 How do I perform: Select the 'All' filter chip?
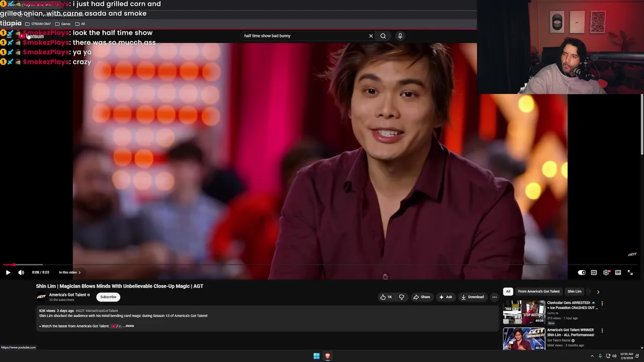508,292
